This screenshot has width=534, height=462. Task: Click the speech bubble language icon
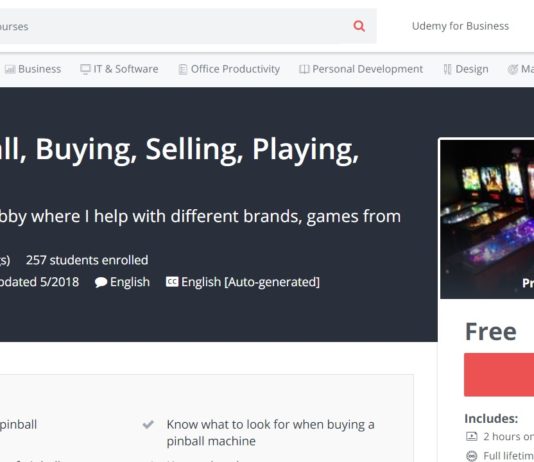tap(101, 282)
